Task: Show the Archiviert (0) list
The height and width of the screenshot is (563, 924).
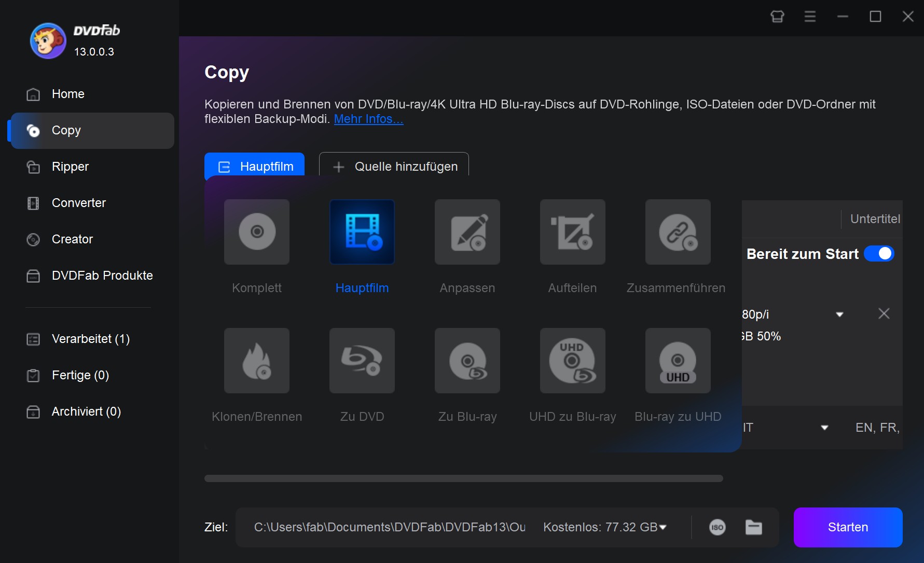Action: tap(92, 411)
